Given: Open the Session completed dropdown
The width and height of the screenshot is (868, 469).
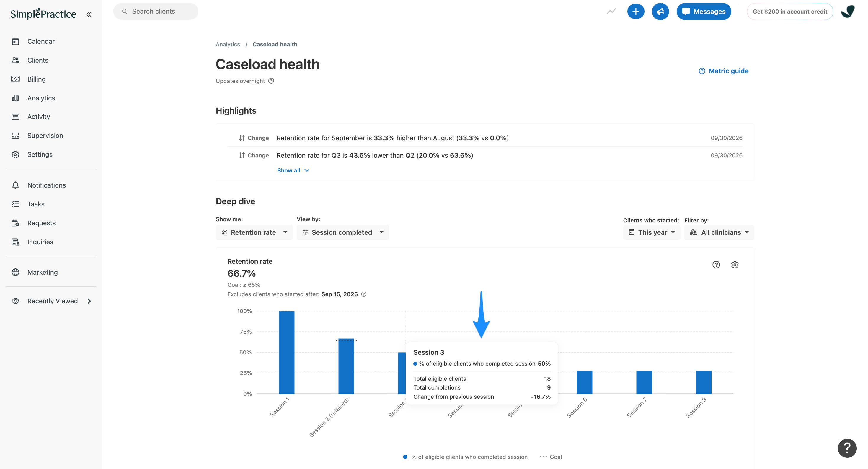Looking at the screenshot, I should click(343, 232).
